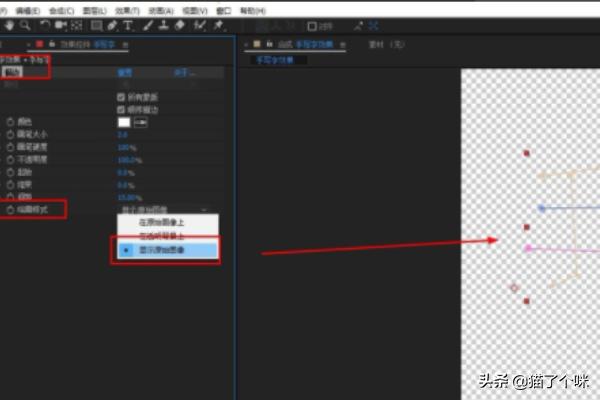Image resolution: width=600 pixels, height=400 pixels.
Task: Click the blue snapping options icon in toolbar
Action: (373, 26)
